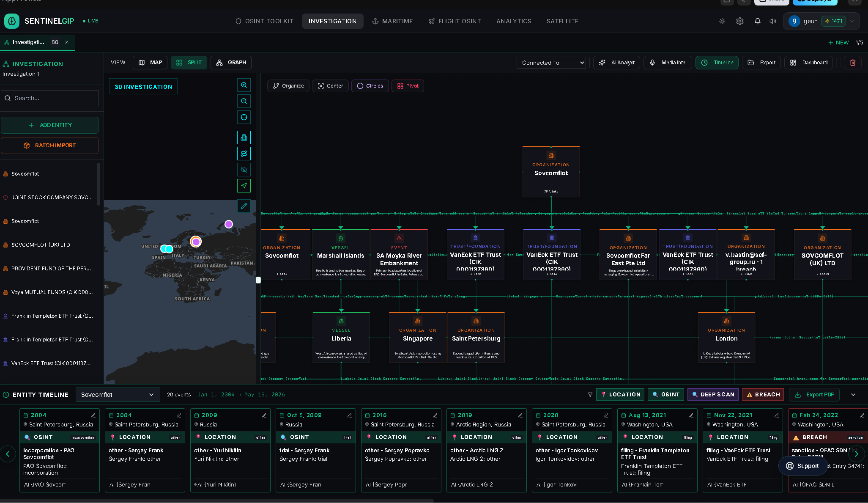Delete investigation with red trash icon
Image resolution: width=868 pixels, height=503 pixels.
pos(853,63)
